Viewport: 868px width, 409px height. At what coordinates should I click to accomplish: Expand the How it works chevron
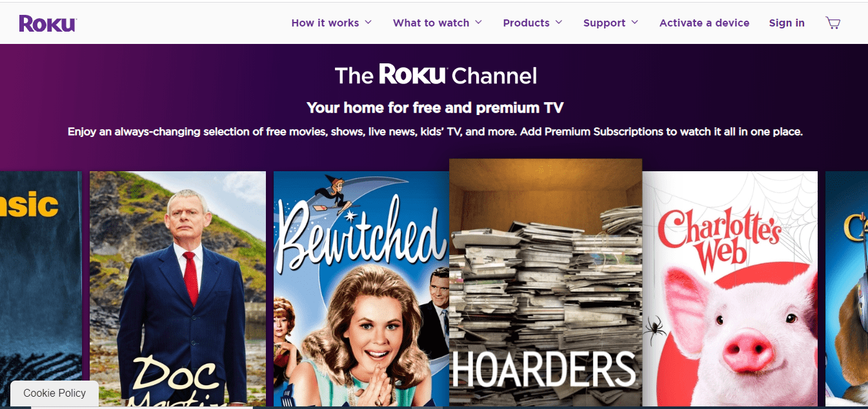click(x=368, y=22)
